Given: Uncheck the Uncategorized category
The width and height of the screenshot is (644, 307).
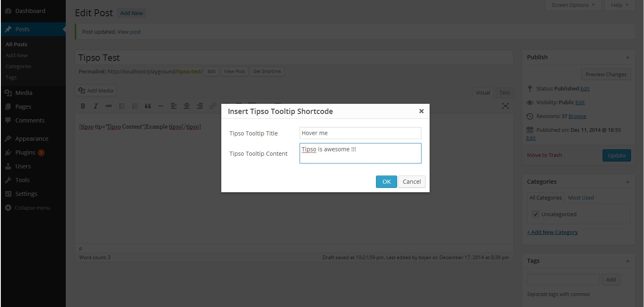Looking at the screenshot, I should point(536,214).
